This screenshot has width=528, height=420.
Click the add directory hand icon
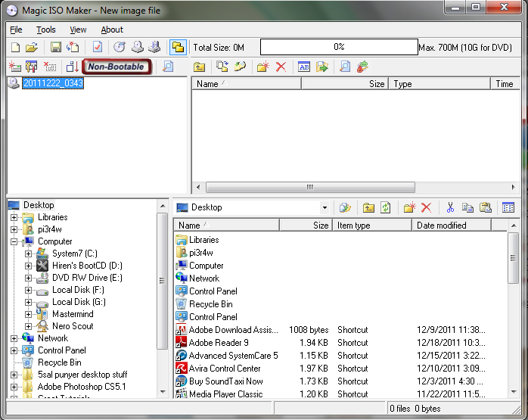tap(240, 67)
